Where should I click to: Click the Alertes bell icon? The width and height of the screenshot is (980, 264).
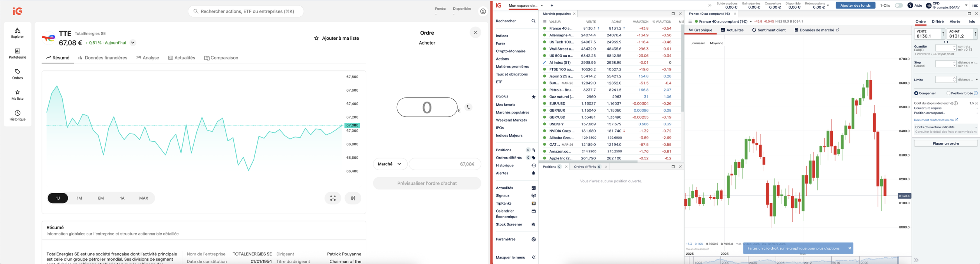(x=533, y=174)
